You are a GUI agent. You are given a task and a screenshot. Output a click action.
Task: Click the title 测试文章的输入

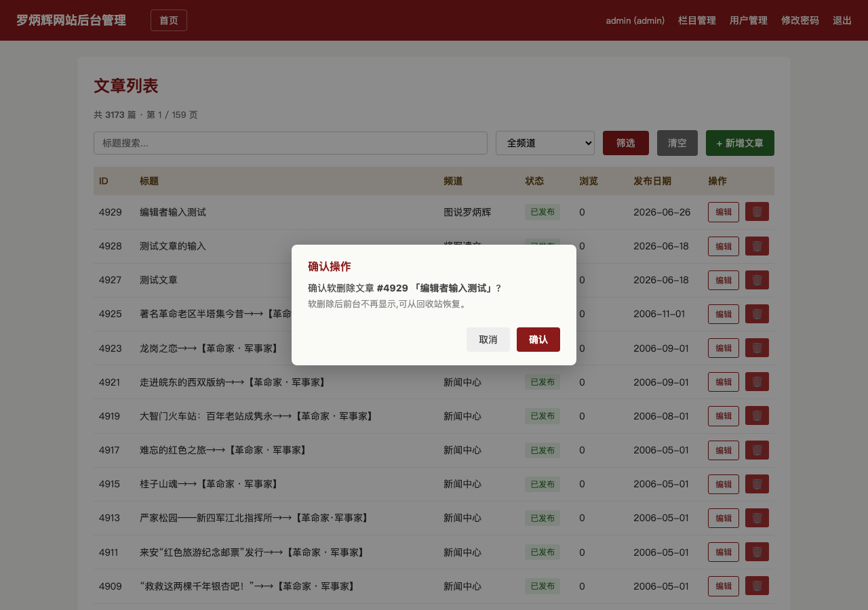click(x=173, y=246)
